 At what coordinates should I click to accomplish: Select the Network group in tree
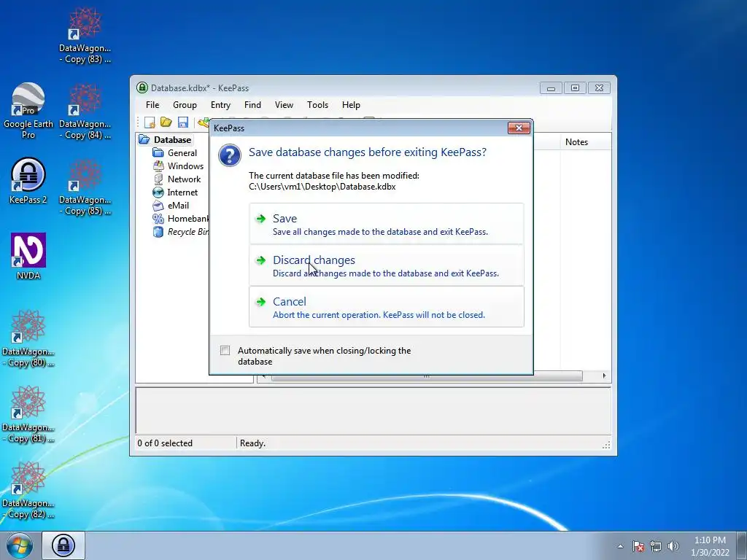click(x=177, y=179)
